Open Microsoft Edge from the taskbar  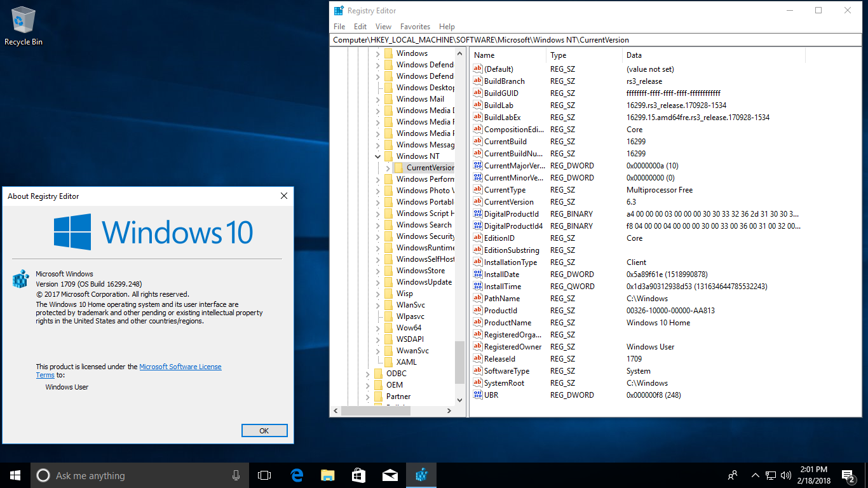297,475
